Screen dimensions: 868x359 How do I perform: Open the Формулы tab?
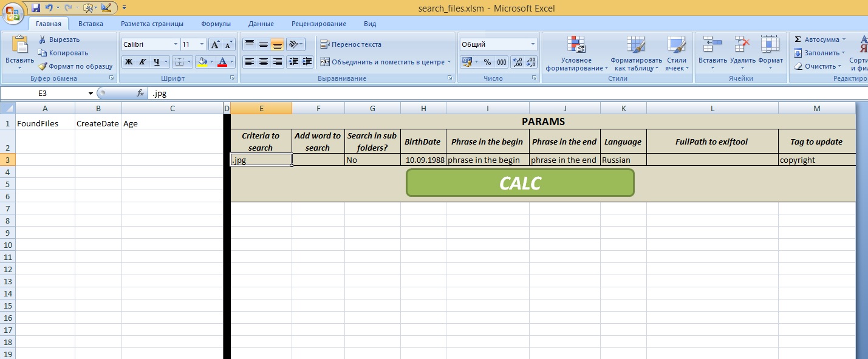point(216,24)
